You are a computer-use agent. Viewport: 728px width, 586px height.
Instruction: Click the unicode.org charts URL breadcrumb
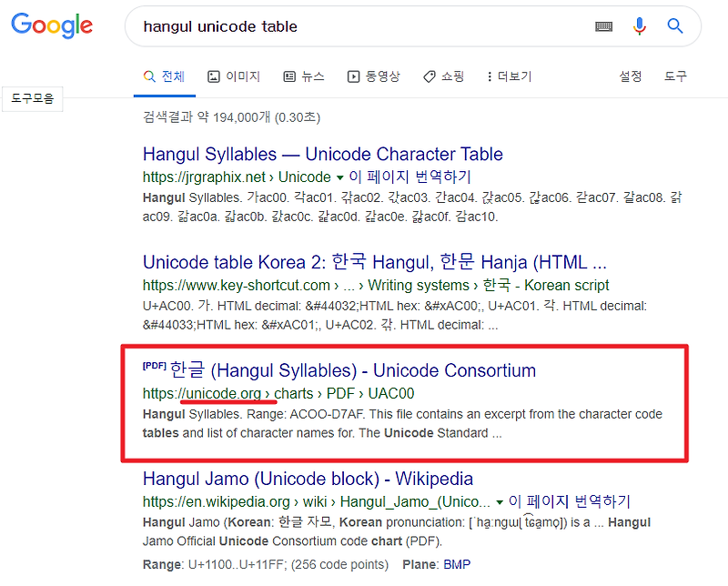coord(278,394)
